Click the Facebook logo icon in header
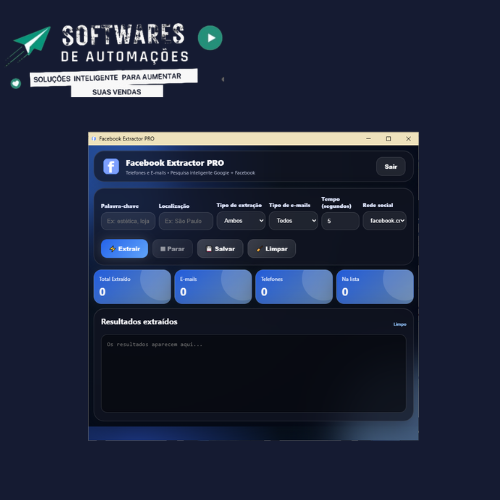This screenshot has height=500, width=500. tap(111, 166)
